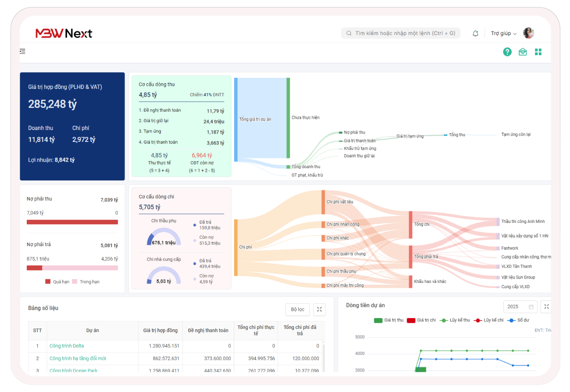Expand the Bảng số liệu table fullscreen
Viewport: 570px width, 392px height.
[x=319, y=309]
